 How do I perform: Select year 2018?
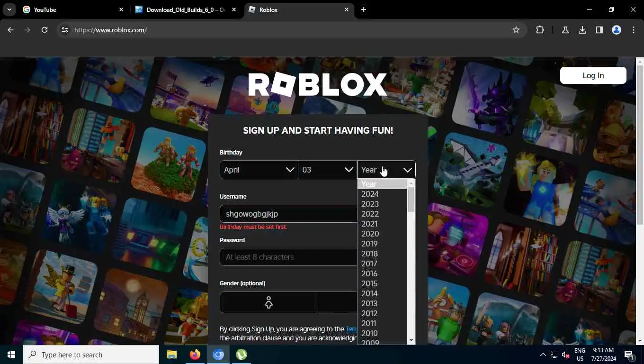pos(382,254)
